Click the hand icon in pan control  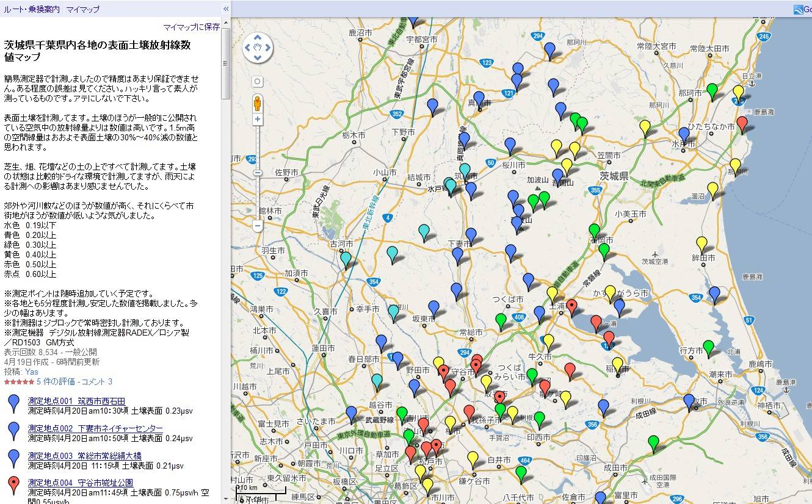[258, 48]
